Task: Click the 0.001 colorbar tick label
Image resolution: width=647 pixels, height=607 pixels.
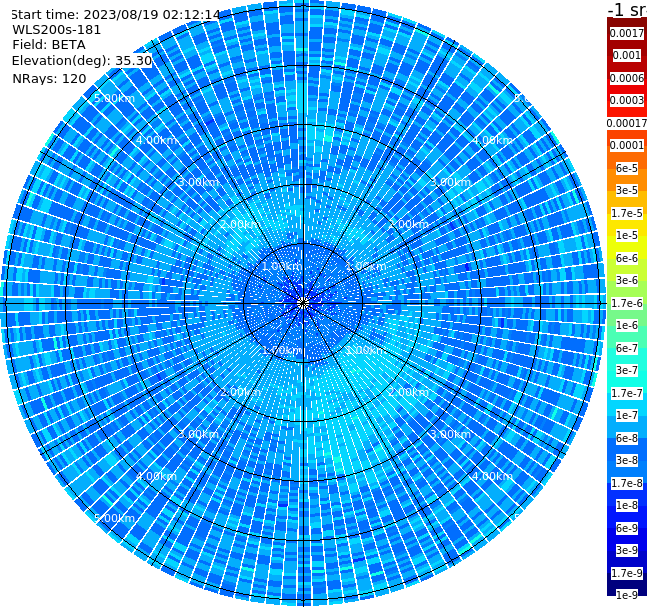Action: click(x=627, y=55)
